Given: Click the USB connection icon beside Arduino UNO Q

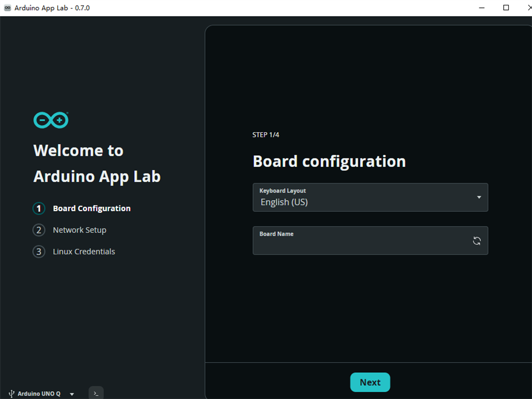Looking at the screenshot, I should pos(11,393).
